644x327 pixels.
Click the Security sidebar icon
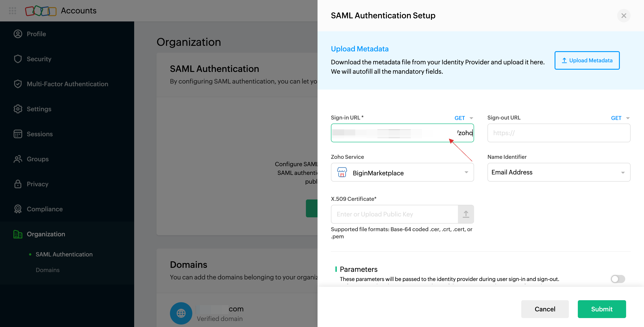(17, 59)
